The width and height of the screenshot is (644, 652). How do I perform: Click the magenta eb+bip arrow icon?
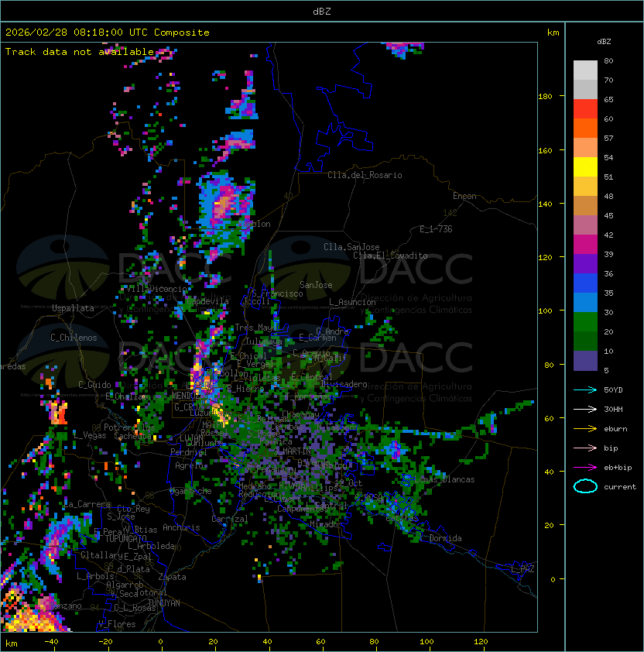pos(585,467)
